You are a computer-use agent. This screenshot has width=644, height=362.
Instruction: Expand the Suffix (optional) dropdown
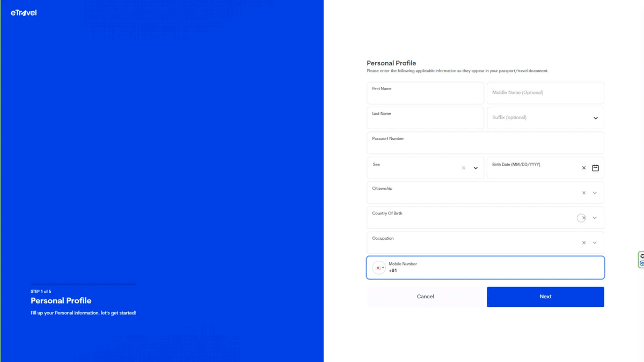[x=595, y=118]
